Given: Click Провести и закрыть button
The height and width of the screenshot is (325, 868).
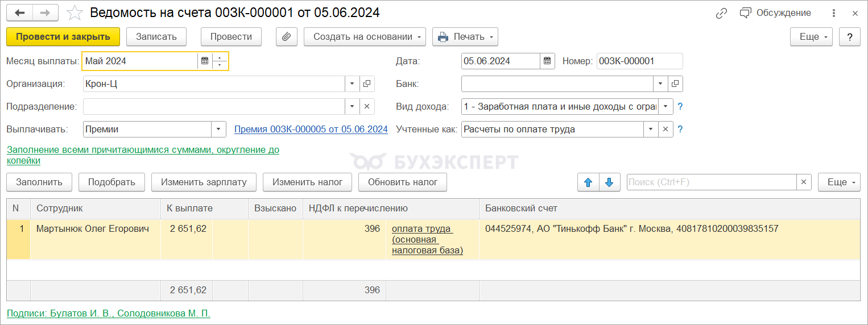Looking at the screenshot, I should (x=63, y=37).
